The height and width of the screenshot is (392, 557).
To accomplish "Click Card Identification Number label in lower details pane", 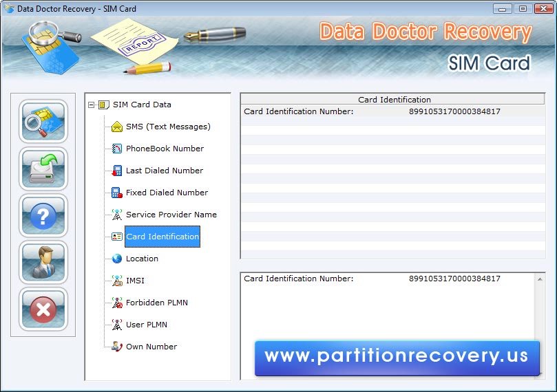I will (298, 279).
